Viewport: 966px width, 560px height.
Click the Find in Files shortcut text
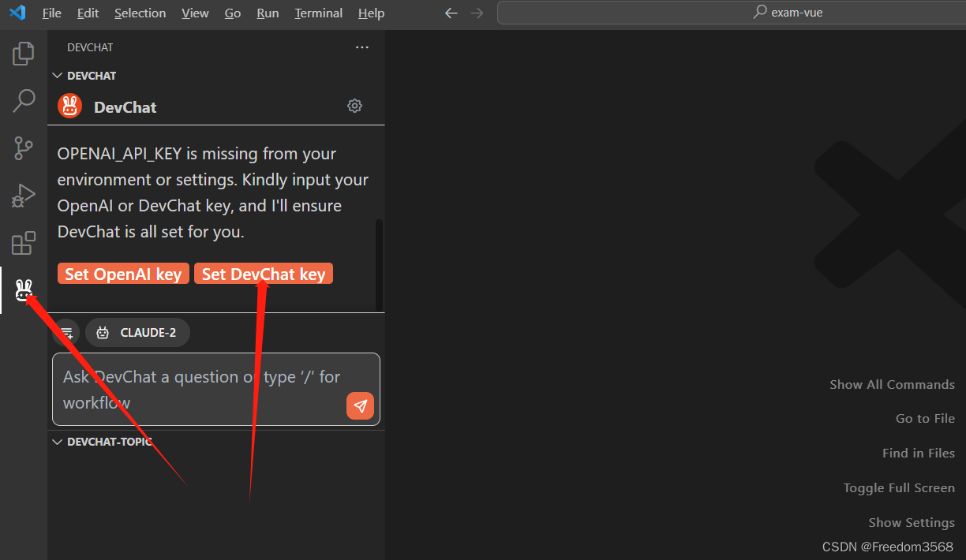coord(919,453)
